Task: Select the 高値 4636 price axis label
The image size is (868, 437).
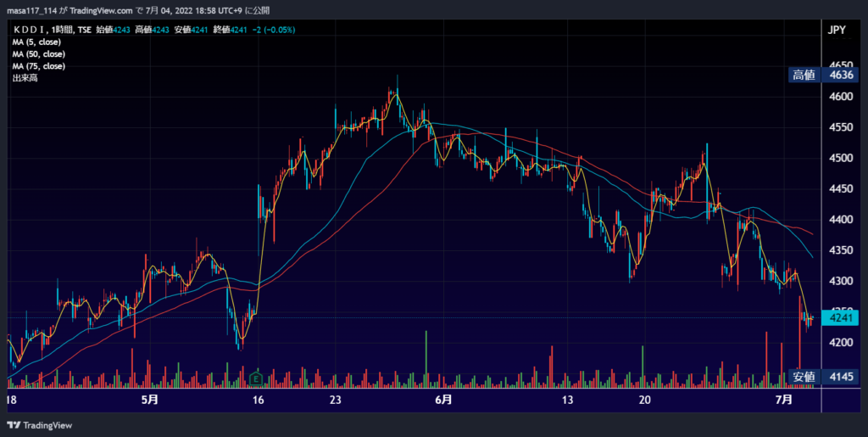Action: [x=823, y=76]
